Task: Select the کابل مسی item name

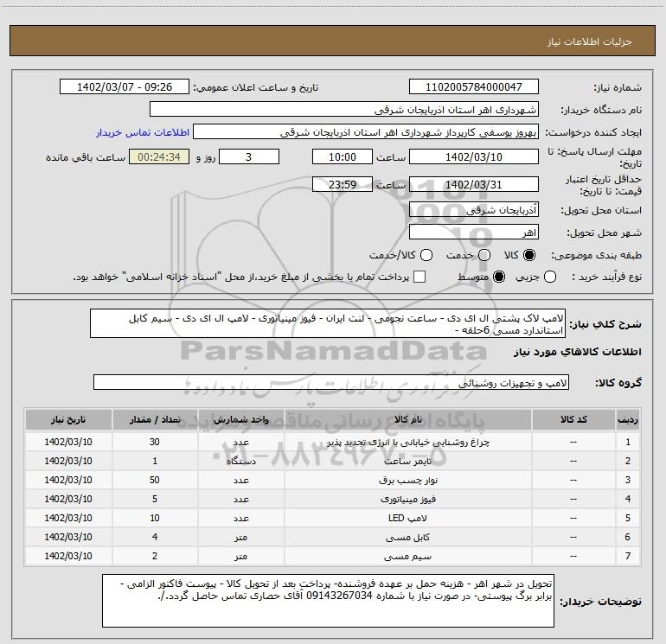Action: pyautogui.click(x=407, y=537)
